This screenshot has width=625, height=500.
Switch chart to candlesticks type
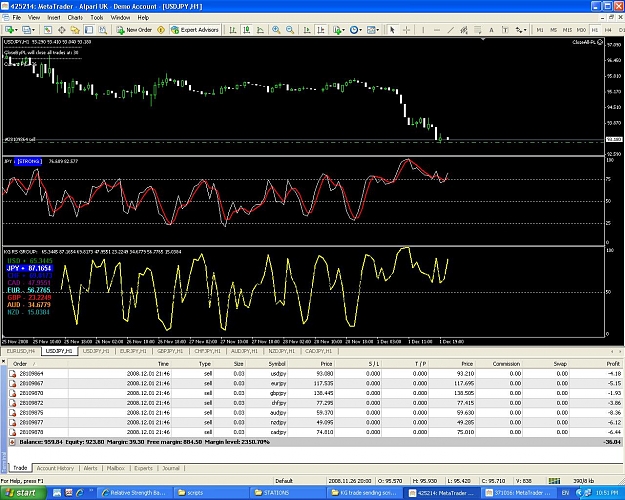[x=247, y=30]
